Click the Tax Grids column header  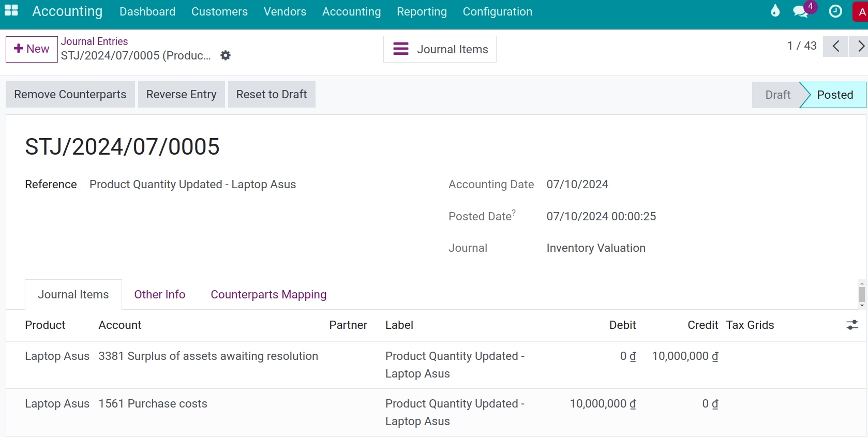pyautogui.click(x=750, y=325)
